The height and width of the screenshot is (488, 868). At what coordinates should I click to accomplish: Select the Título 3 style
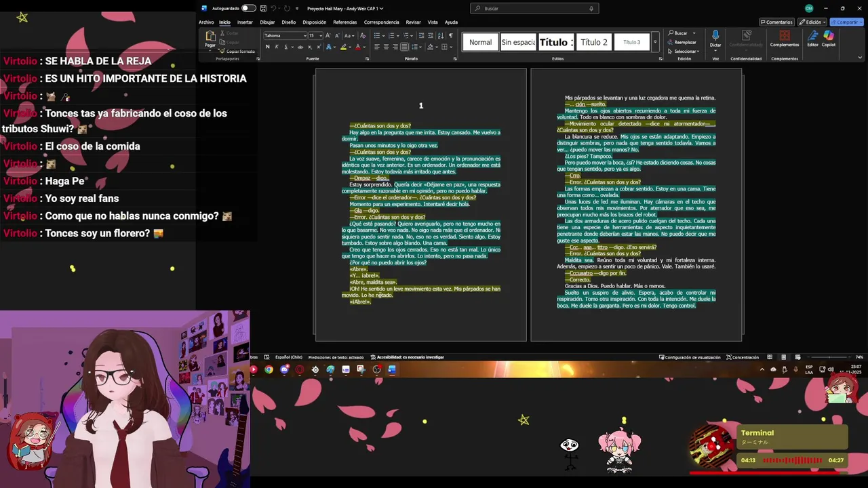click(631, 42)
